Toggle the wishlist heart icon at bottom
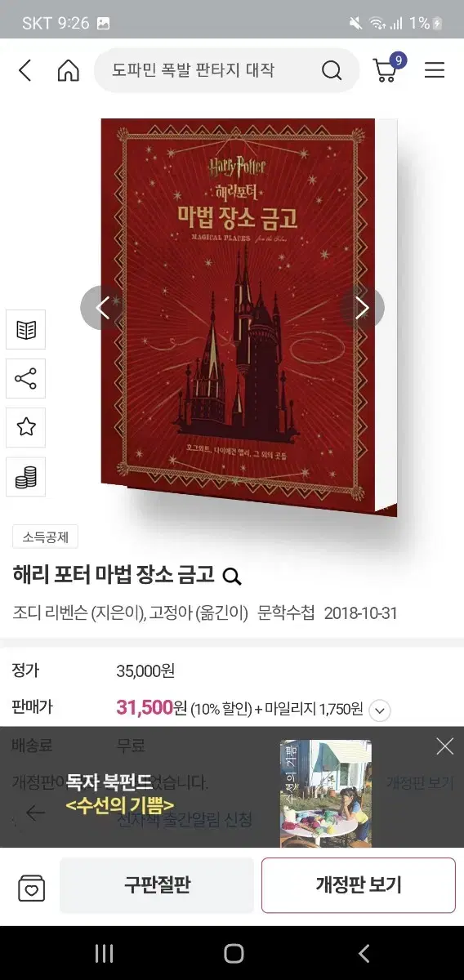Image resolution: width=464 pixels, height=980 pixels. (x=32, y=888)
